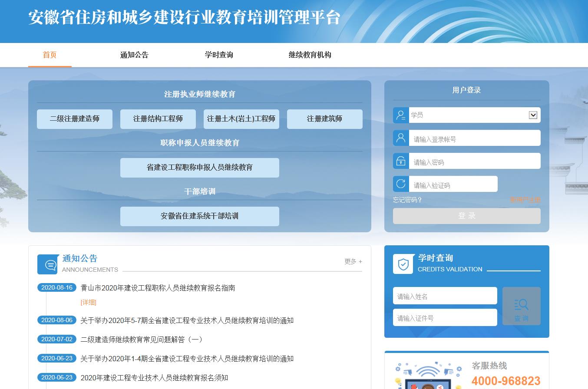Click the refresh captcha icon

[401, 184]
